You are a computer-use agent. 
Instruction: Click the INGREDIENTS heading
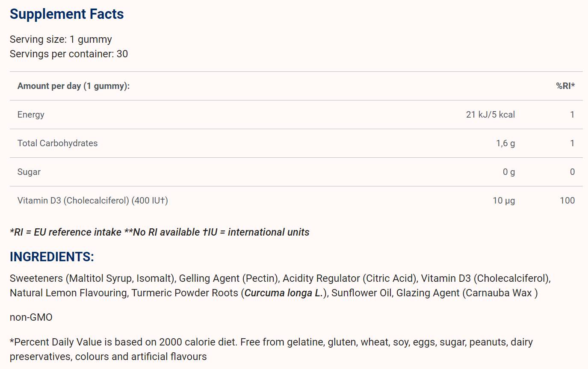52,257
